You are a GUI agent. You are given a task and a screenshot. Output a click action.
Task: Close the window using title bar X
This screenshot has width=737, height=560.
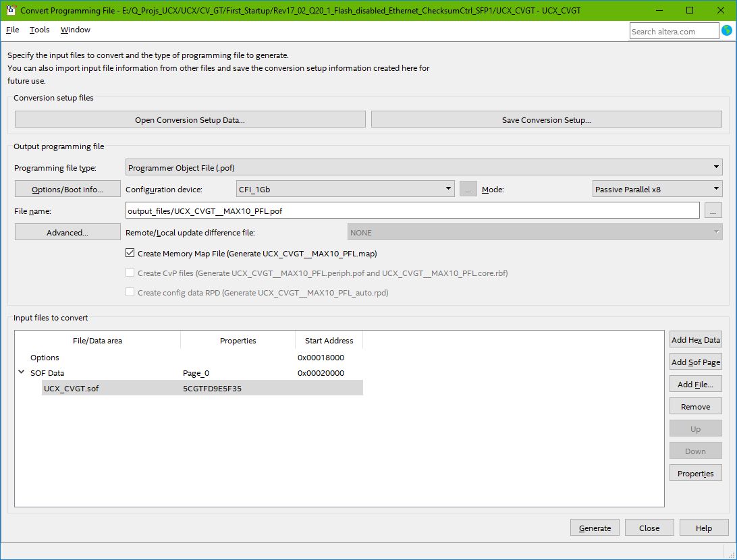click(720, 10)
